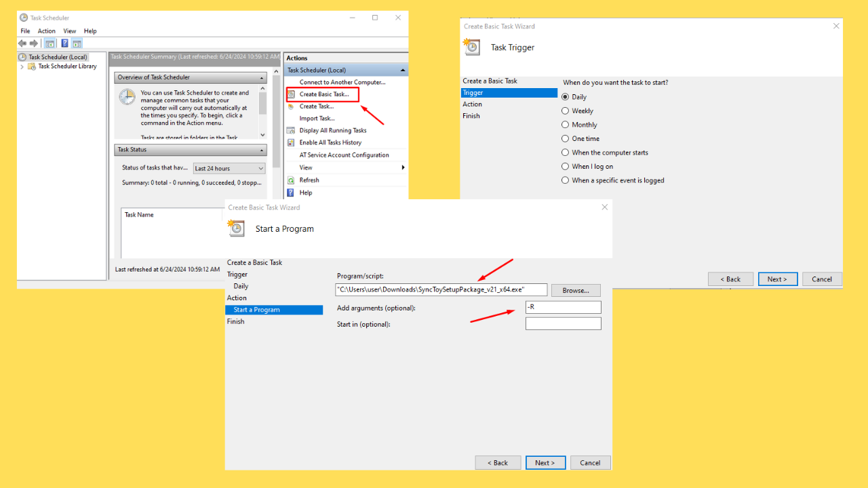Click the Forward arrow in Task Scheduler toolbar
This screenshot has height=488, width=868.
33,43
